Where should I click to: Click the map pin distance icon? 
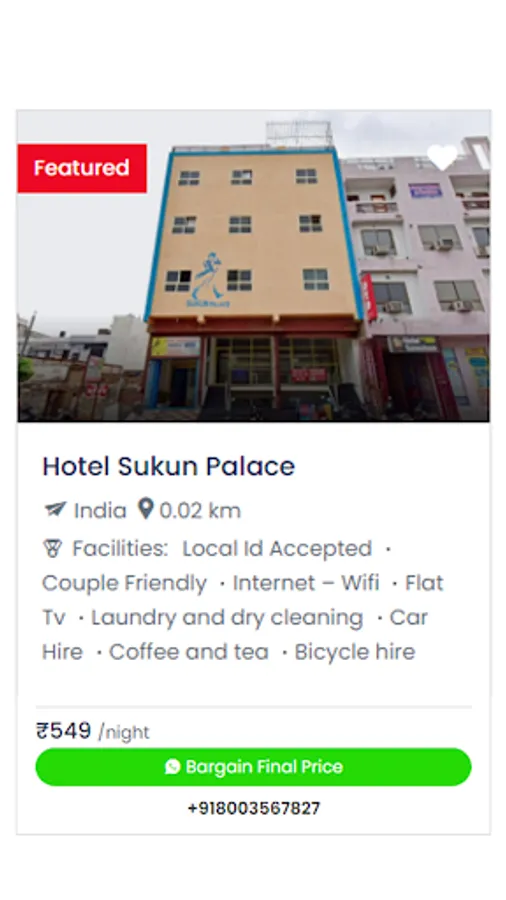point(146,509)
